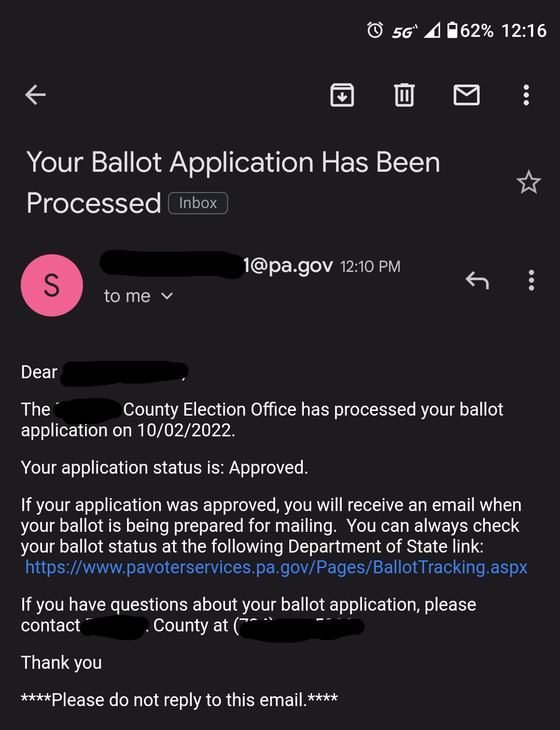Tap the pink S sender avatar

[52, 285]
